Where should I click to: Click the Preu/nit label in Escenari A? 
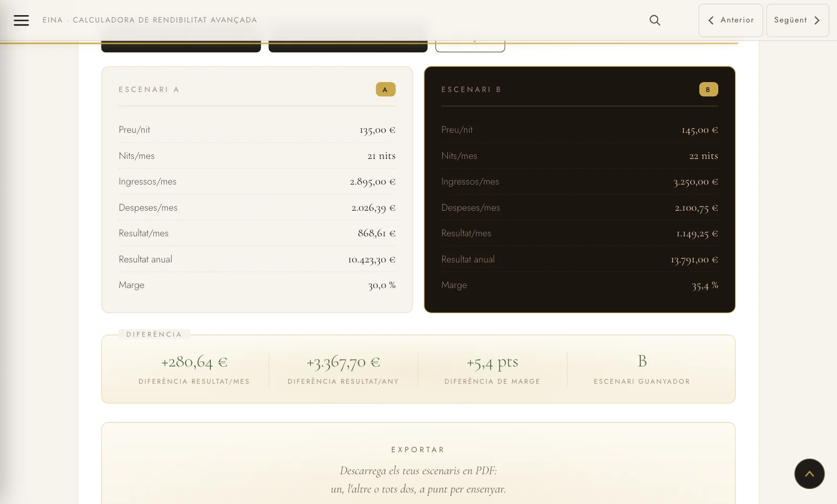134,130
